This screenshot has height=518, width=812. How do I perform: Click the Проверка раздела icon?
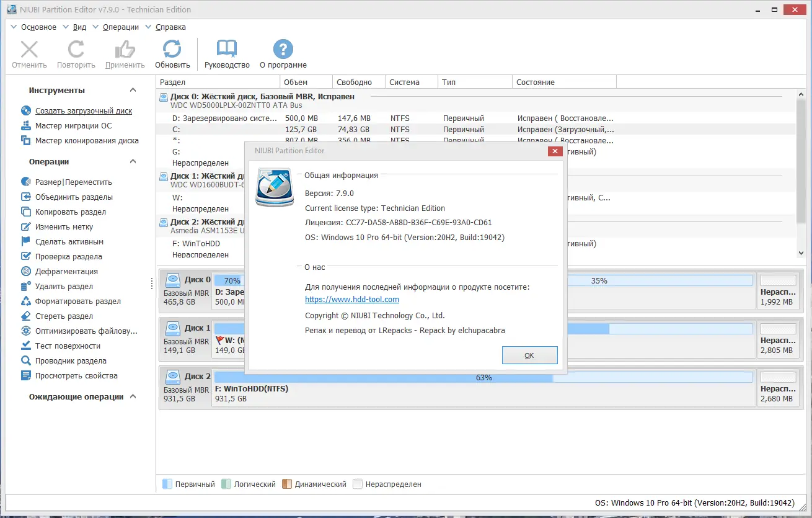coord(26,257)
